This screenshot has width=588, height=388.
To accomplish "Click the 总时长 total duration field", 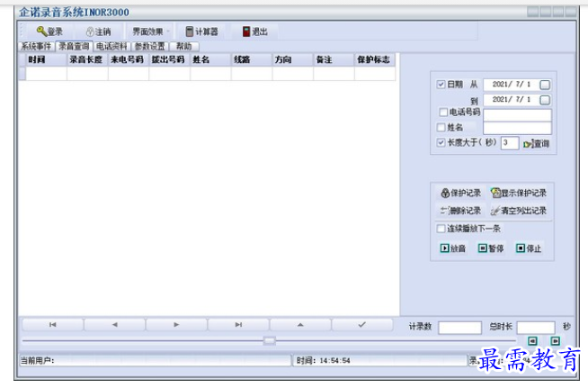I will coord(536,328).
